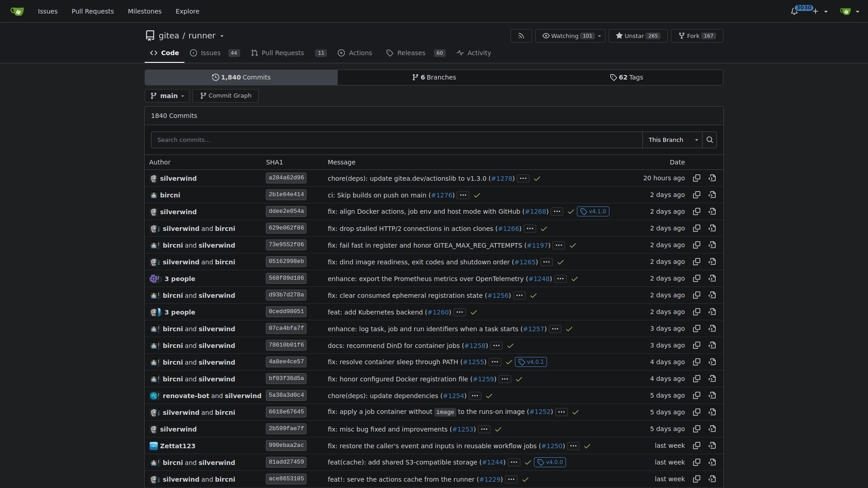Open the notifications bell icon
The image size is (868, 488).
(794, 11)
